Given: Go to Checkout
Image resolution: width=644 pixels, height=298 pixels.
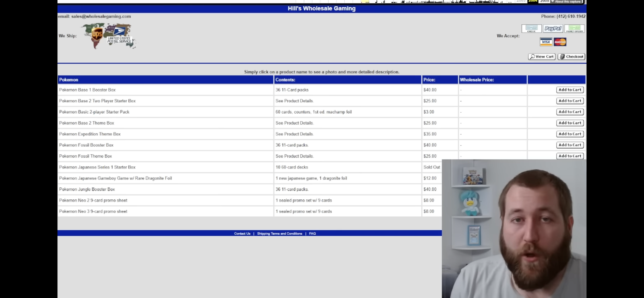Looking at the screenshot, I should click(x=572, y=57).
